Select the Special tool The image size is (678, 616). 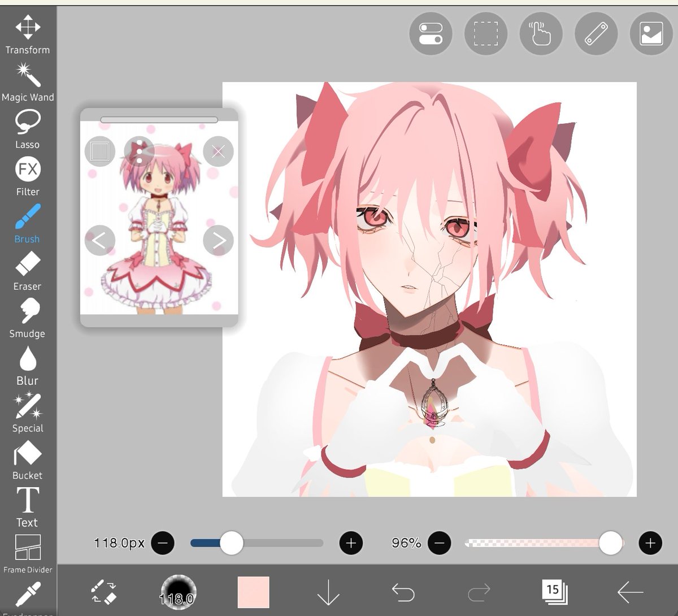27,414
